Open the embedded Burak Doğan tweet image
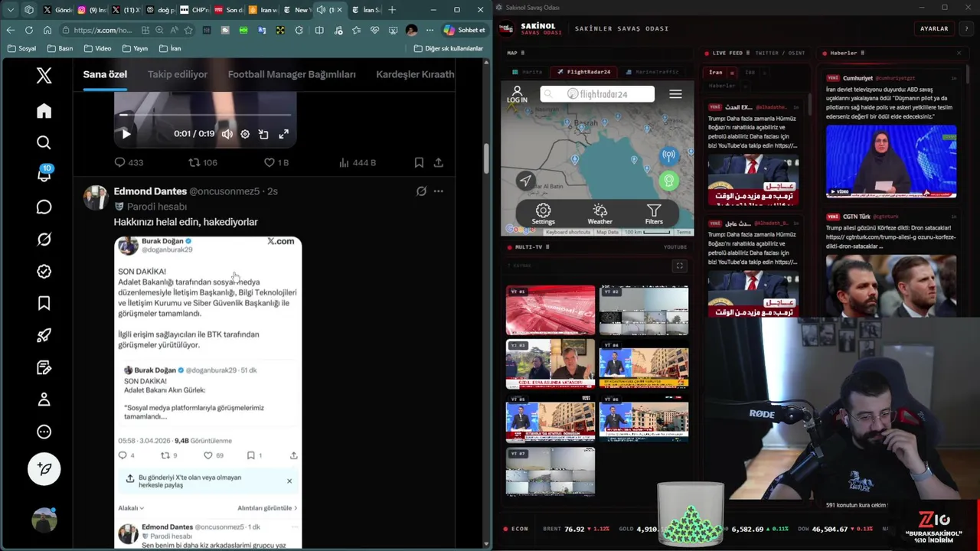The image size is (980, 551). pos(208,393)
